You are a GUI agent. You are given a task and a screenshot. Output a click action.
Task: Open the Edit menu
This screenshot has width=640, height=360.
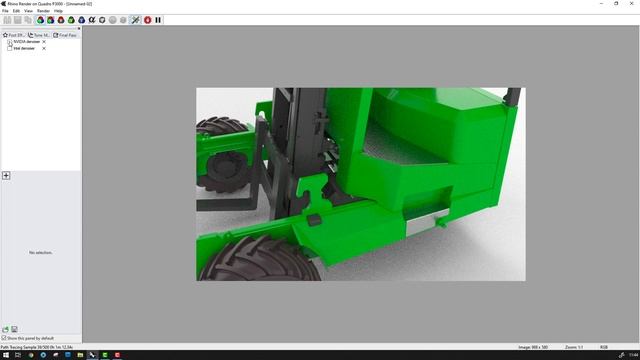tap(16, 11)
